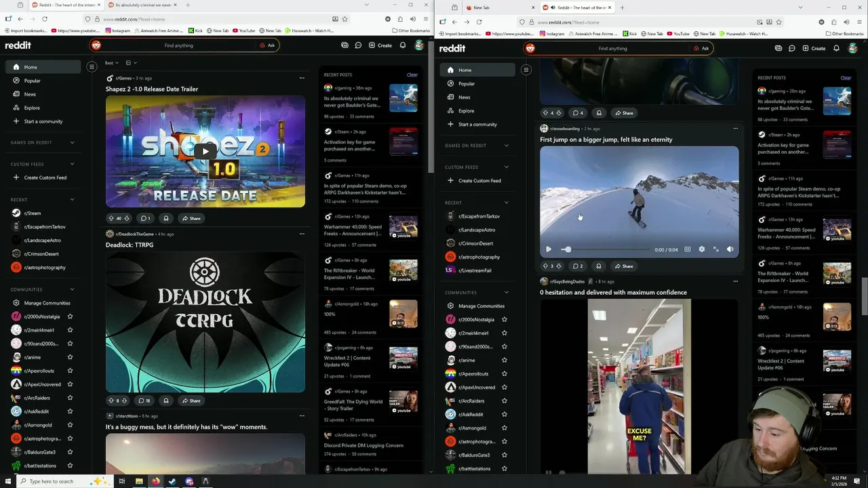868x488 pixels.
Task: Collapse Games on Reddit section, left window
Action: [x=72, y=142]
